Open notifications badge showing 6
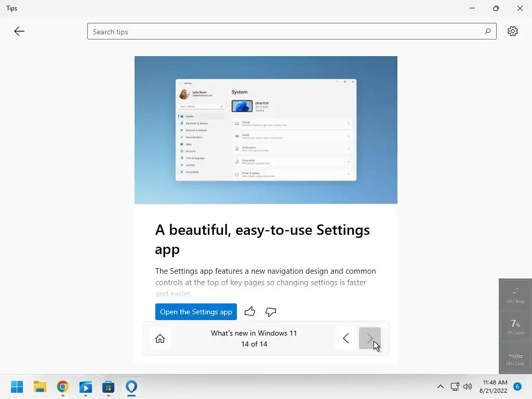Screen dimensions: 532x399 click(517, 387)
